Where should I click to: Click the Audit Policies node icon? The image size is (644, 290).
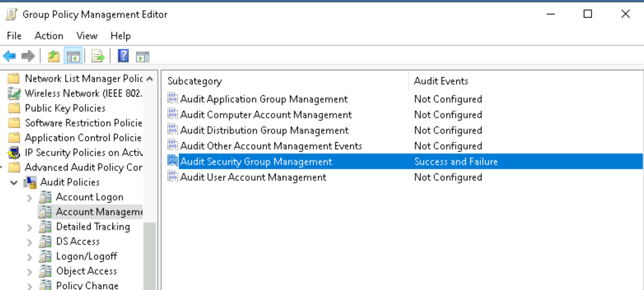pyautogui.click(x=30, y=182)
